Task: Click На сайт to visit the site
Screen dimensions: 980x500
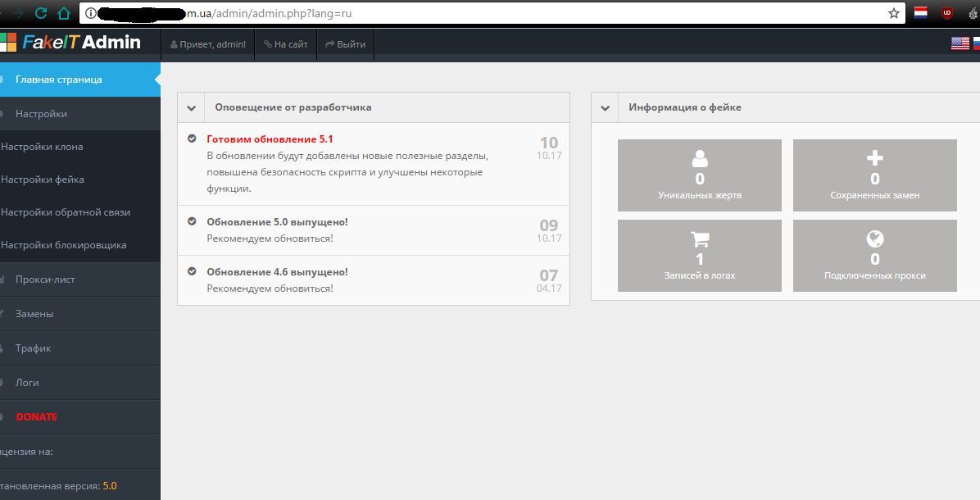Action: click(x=286, y=44)
